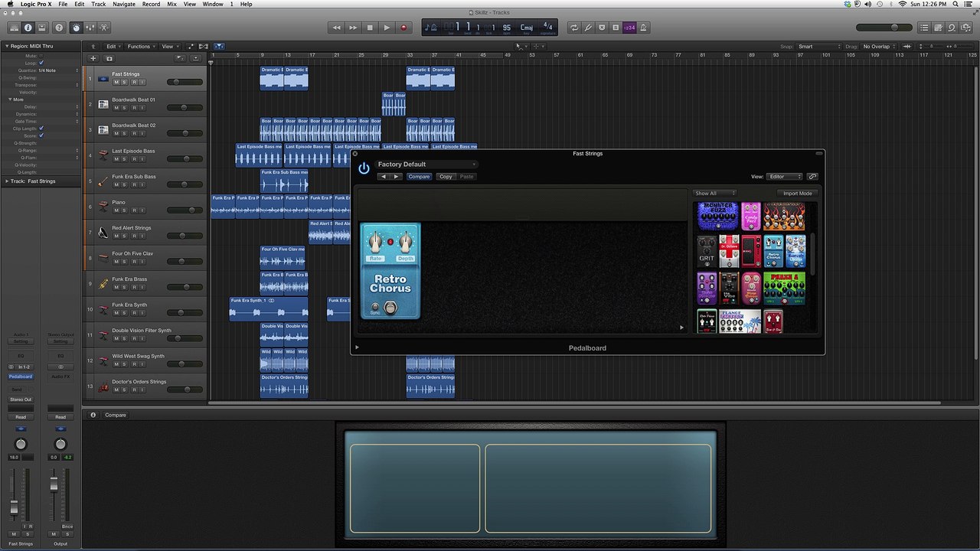Click the Wi-Fi status icon
The width and height of the screenshot is (980, 551).
point(902,4)
